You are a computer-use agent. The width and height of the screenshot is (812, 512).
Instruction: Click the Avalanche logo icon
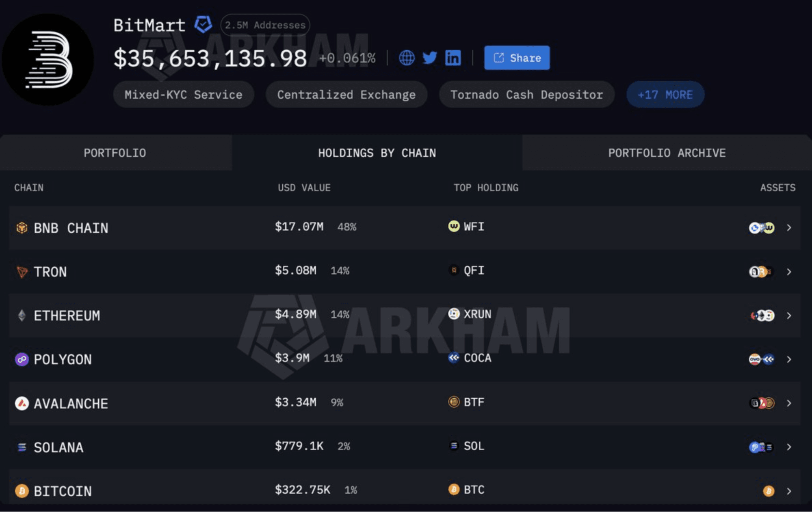pos(22,403)
